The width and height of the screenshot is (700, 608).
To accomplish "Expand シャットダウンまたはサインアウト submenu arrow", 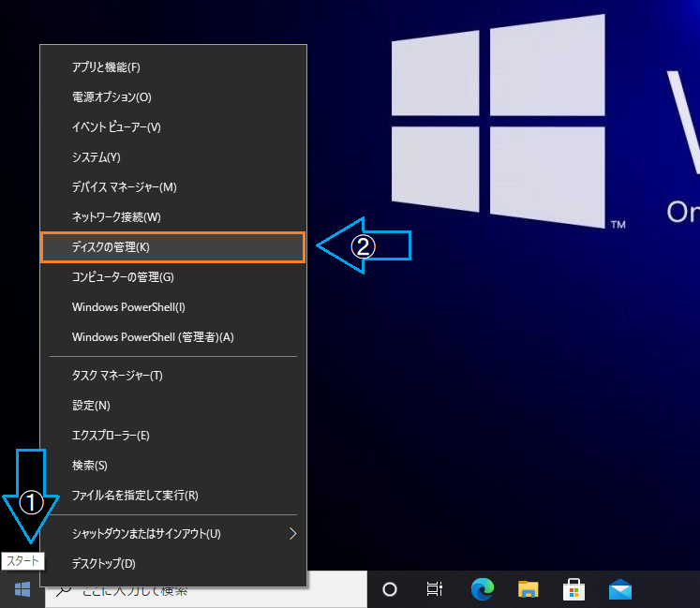I will click(293, 533).
